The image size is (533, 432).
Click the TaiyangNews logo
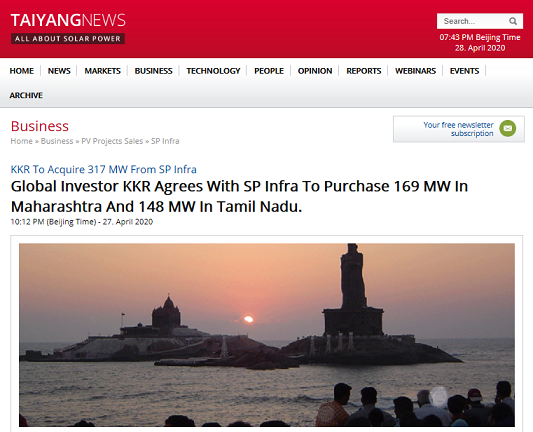(x=68, y=28)
